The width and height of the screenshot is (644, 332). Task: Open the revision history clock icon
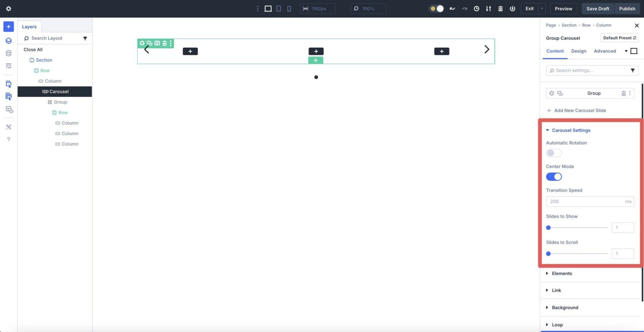pos(476,8)
